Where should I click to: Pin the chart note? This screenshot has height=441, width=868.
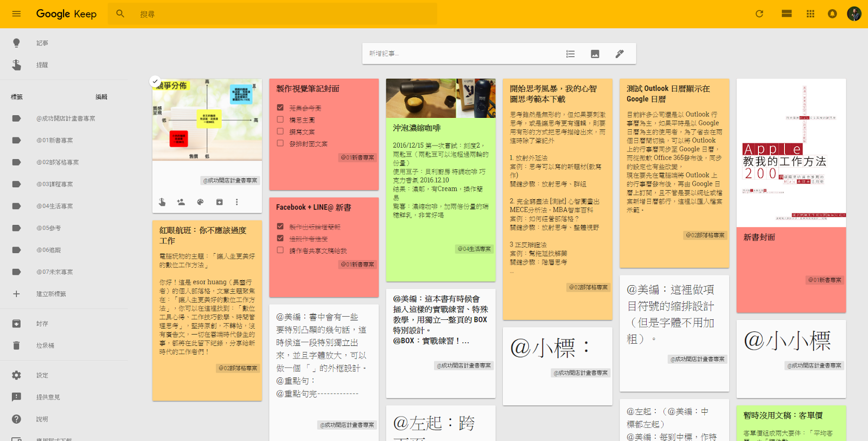253,86
